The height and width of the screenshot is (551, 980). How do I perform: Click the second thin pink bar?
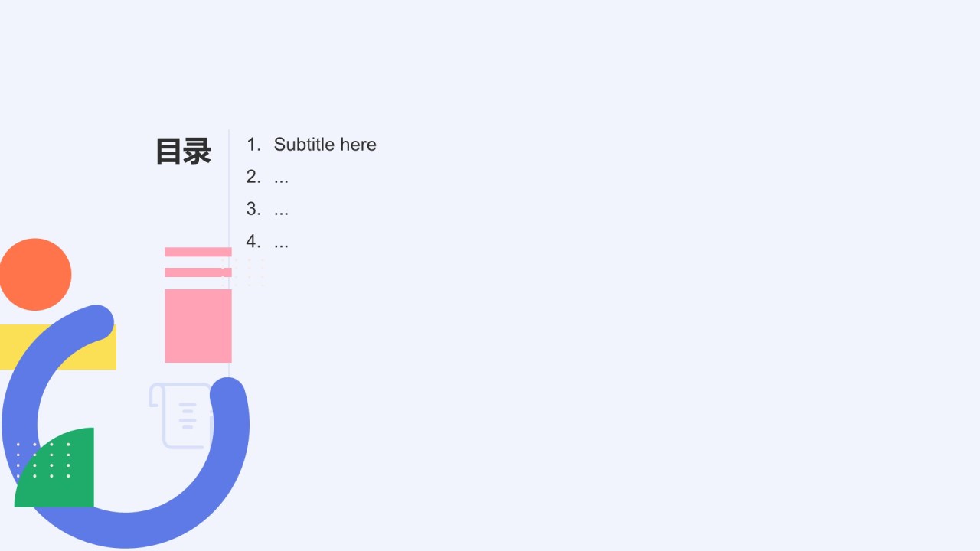(x=198, y=272)
